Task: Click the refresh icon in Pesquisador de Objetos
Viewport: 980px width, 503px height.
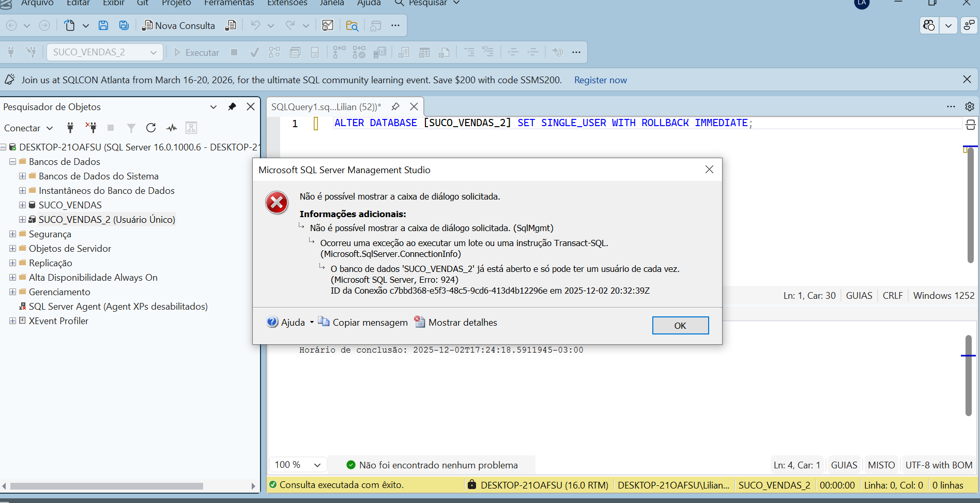Action: point(151,128)
